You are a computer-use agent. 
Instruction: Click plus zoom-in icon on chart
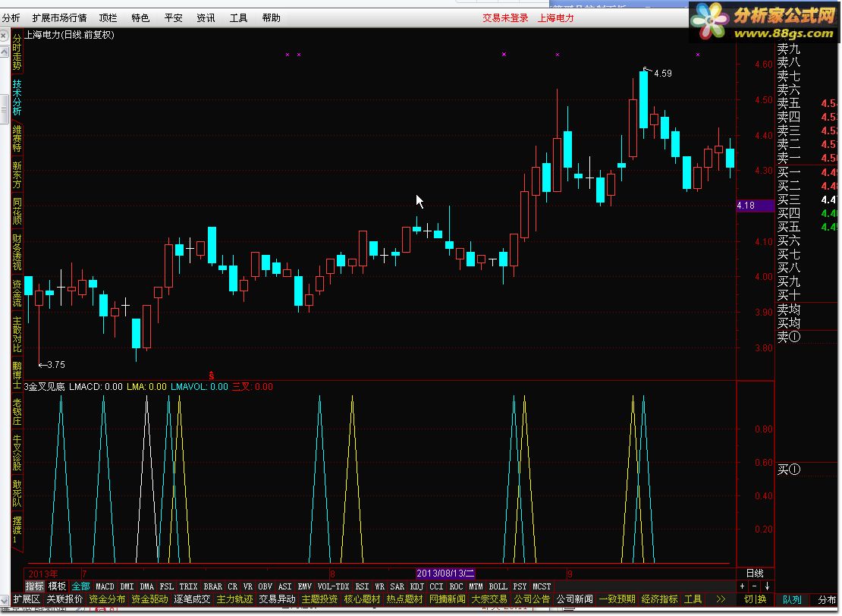point(742,586)
